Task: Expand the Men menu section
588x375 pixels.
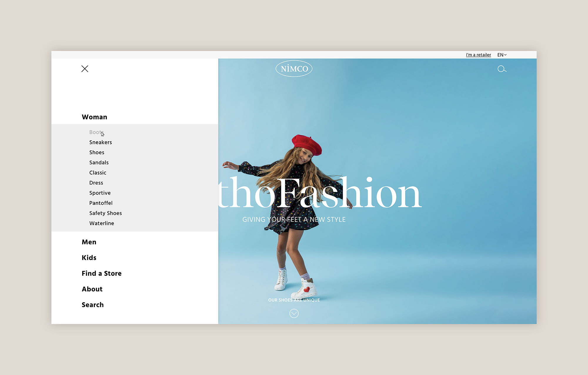Action: [x=89, y=242]
